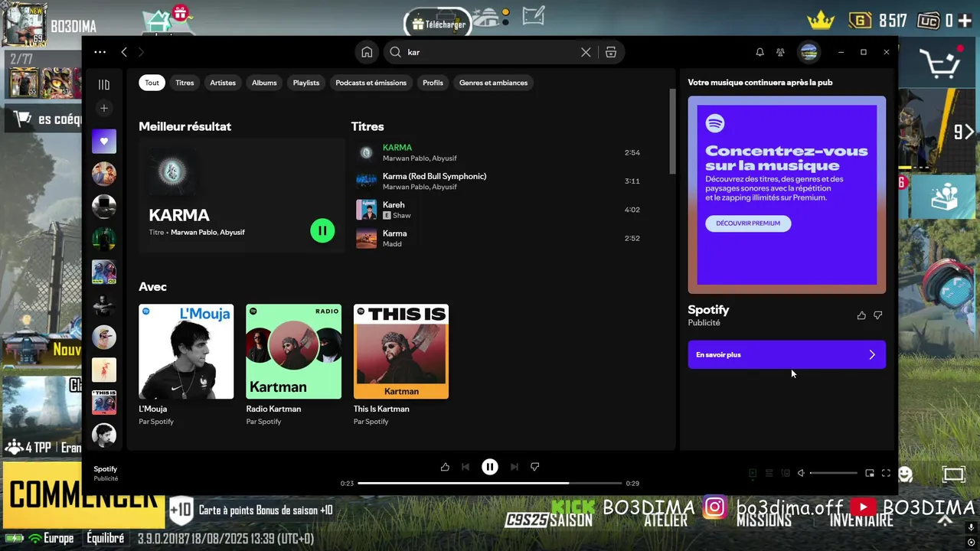Select the Titres filter chip
The width and height of the screenshot is (980, 551).
tap(185, 83)
